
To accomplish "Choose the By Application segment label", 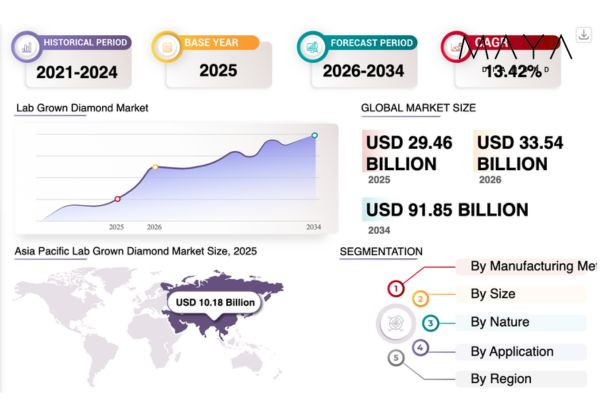I will click(511, 351).
